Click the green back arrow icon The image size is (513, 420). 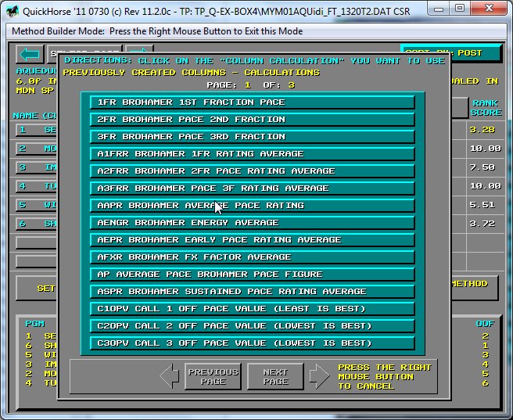[30, 54]
